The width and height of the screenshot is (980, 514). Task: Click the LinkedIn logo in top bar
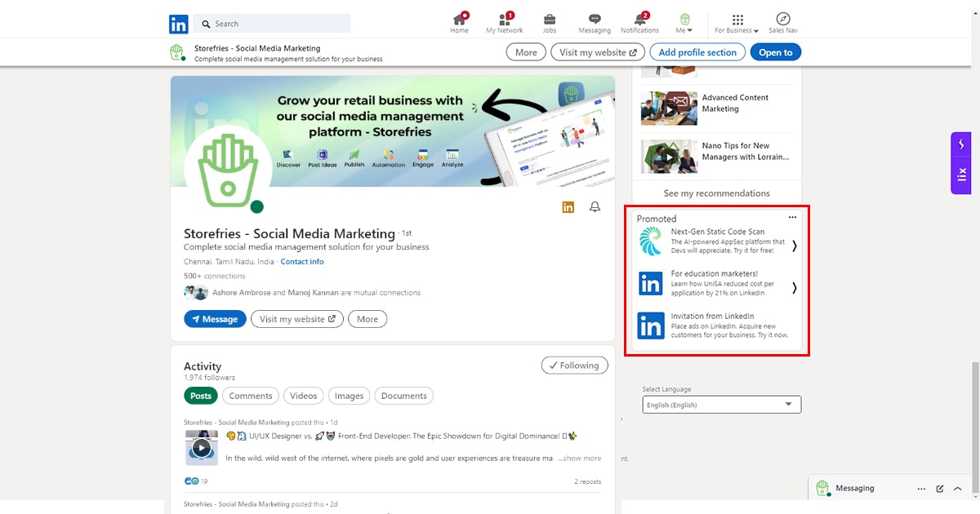point(179,24)
